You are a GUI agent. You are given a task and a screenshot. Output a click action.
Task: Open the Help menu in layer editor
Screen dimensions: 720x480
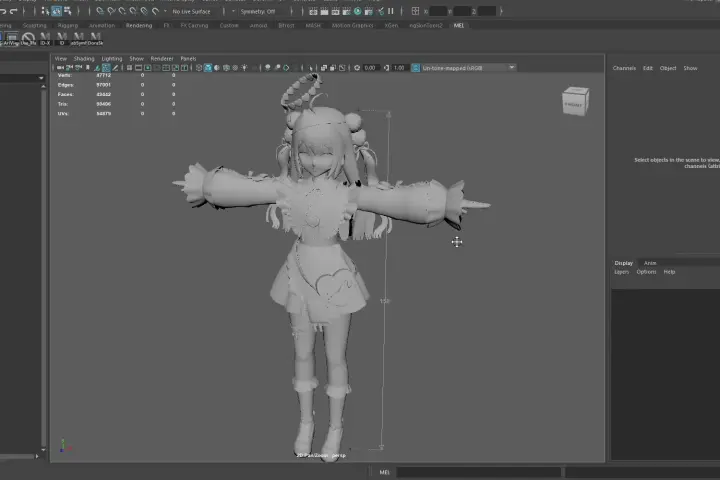[x=669, y=272]
